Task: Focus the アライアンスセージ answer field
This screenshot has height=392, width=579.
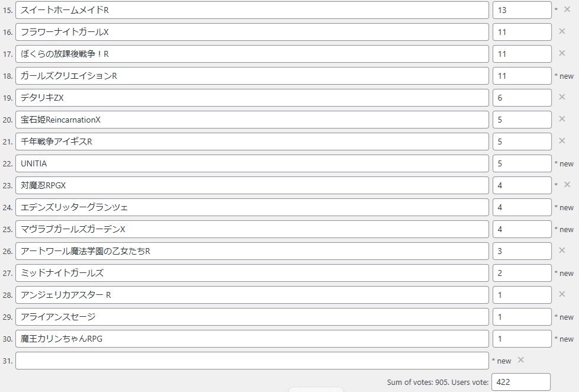Action: pyautogui.click(x=252, y=317)
